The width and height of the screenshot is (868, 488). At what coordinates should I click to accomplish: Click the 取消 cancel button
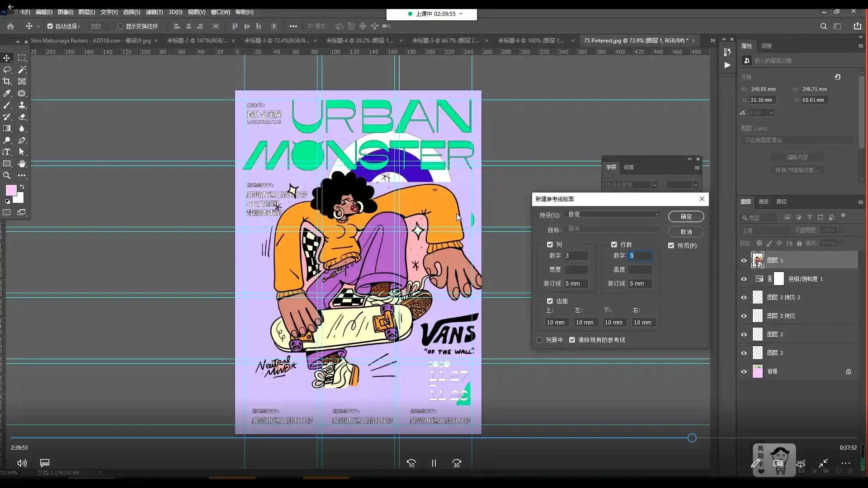(686, 232)
